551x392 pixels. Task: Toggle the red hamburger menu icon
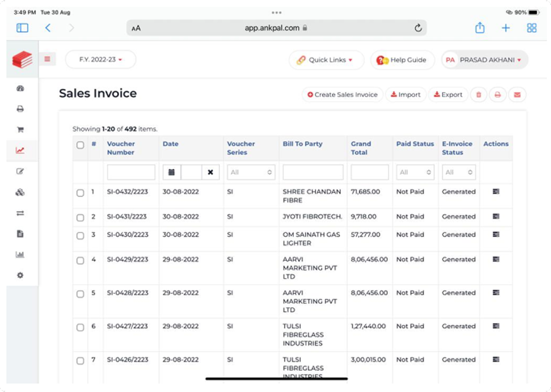(47, 59)
